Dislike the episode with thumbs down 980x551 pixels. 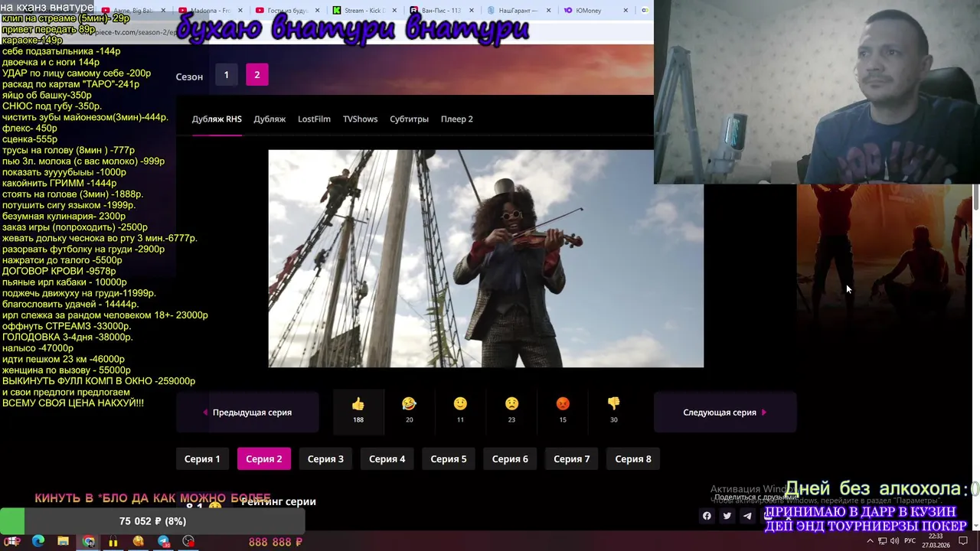pyautogui.click(x=613, y=411)
